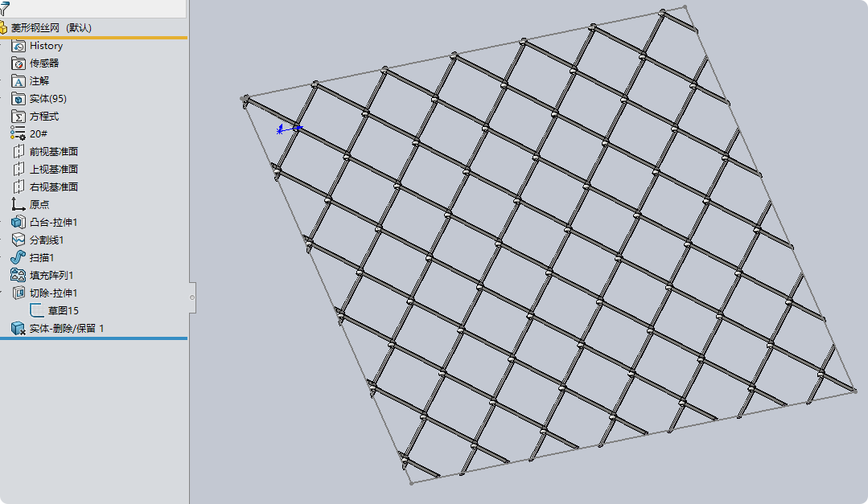Select the 上视基准面 plane icon
The width and height of the screenshot is (868, 504).
19,170
